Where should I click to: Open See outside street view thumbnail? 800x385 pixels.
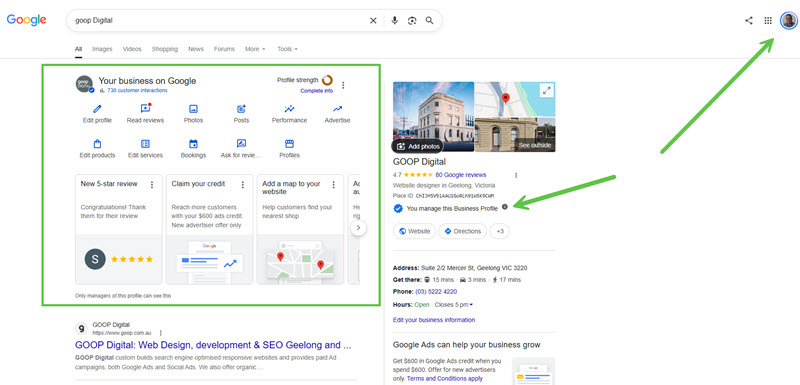pyautogui.click(x=515, y=135)
